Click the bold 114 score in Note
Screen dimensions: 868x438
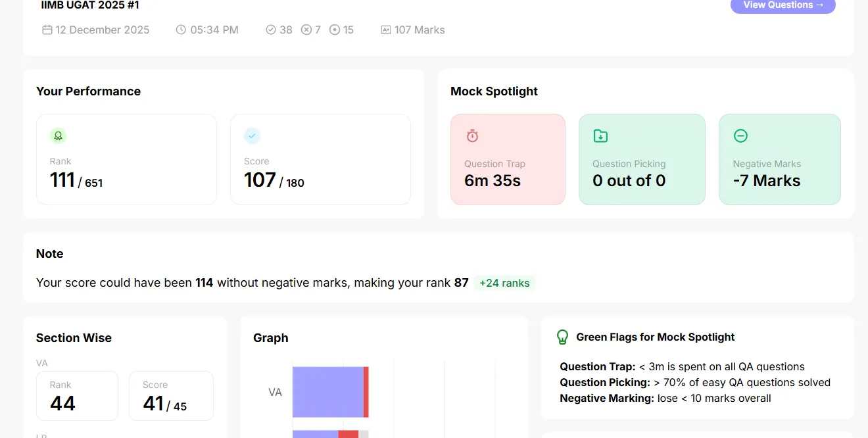[205, 283]
